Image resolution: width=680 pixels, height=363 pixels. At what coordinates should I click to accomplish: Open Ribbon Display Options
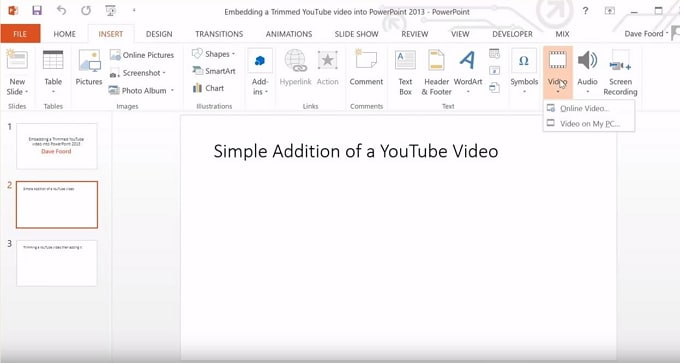point(610,11)
